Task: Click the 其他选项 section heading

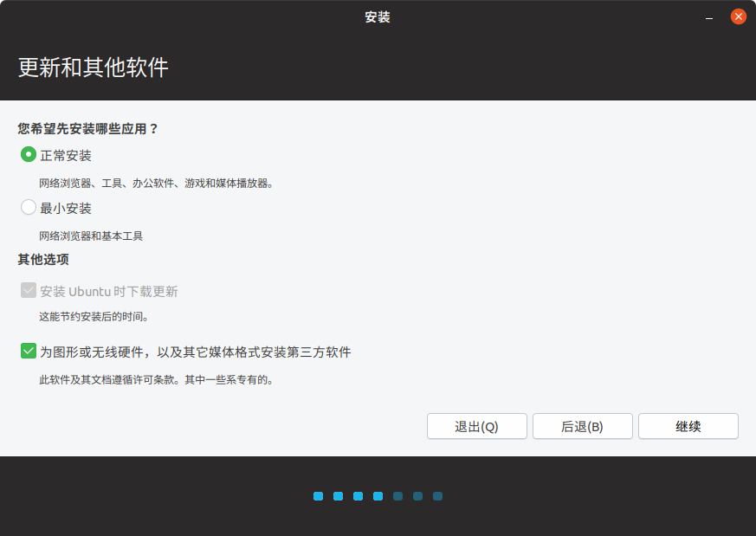Action: (x=43, y=259)
